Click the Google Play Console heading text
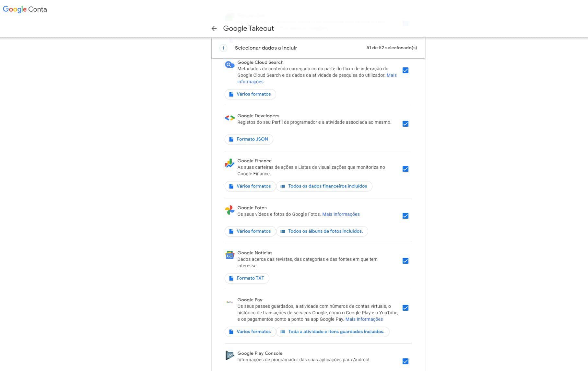Viewport: 588px width, 371px height. click(x=260, y=353)
